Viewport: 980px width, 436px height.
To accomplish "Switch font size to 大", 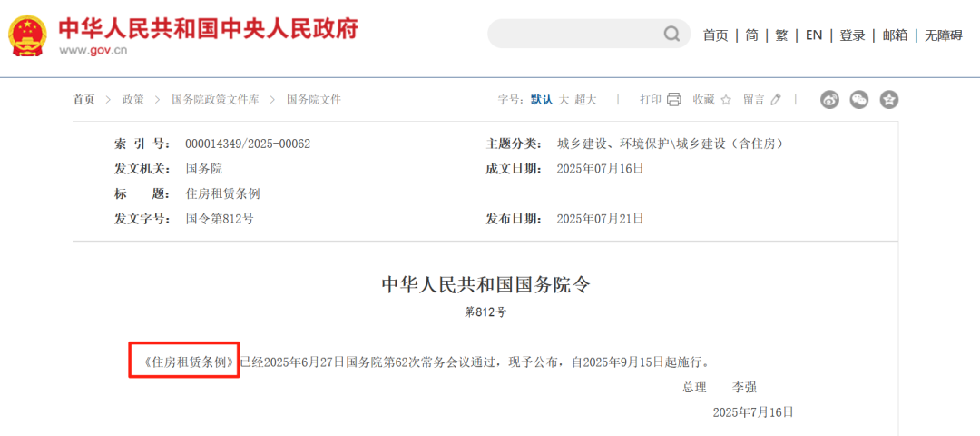I will pos(563,100).
